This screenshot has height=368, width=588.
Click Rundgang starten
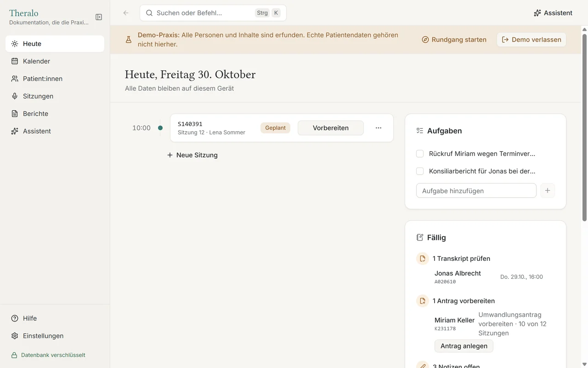[454, 40]
